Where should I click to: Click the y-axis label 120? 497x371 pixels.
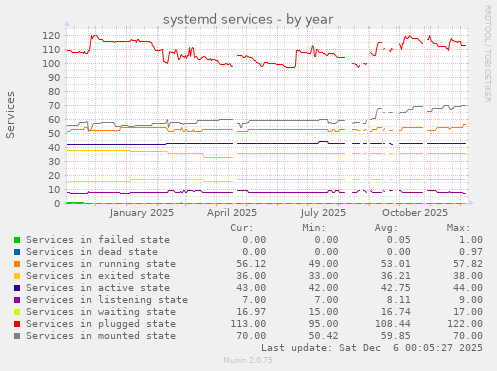click(51, 35)
